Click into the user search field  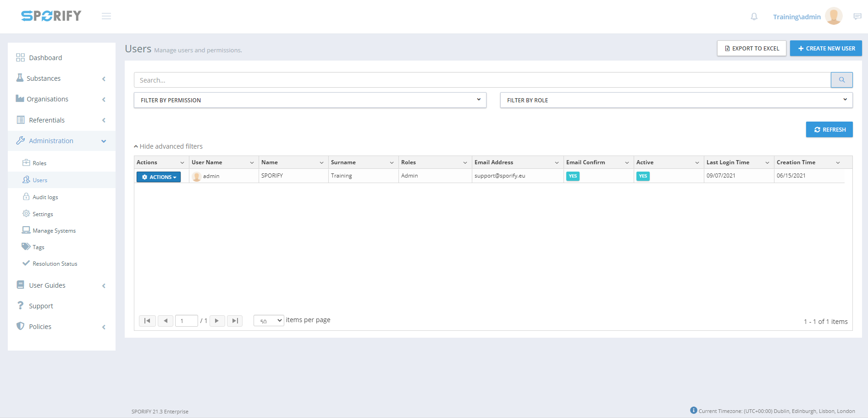point(481,80)
